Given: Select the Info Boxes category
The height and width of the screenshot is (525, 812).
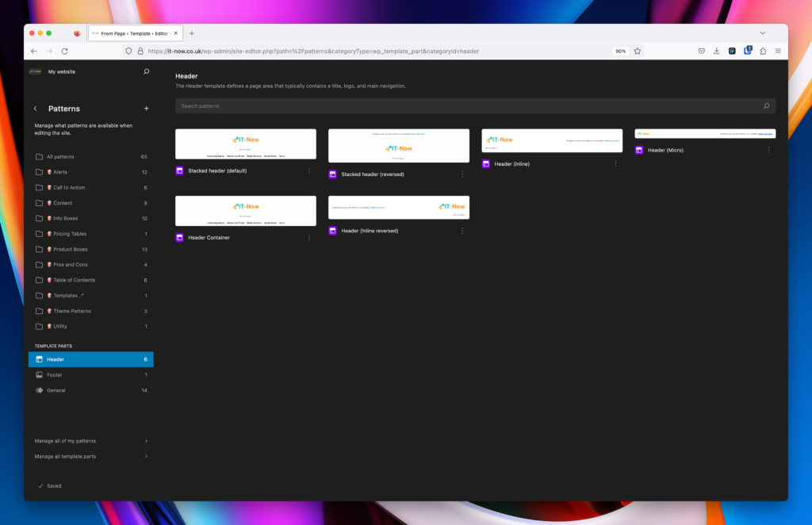Looking at the screenshot, I should (91, 219).
